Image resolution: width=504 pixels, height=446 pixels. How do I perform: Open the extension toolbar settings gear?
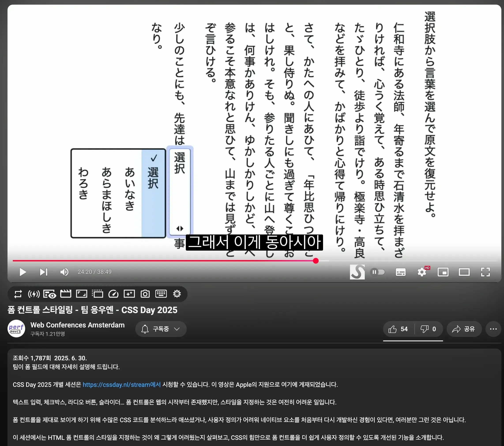177,294
